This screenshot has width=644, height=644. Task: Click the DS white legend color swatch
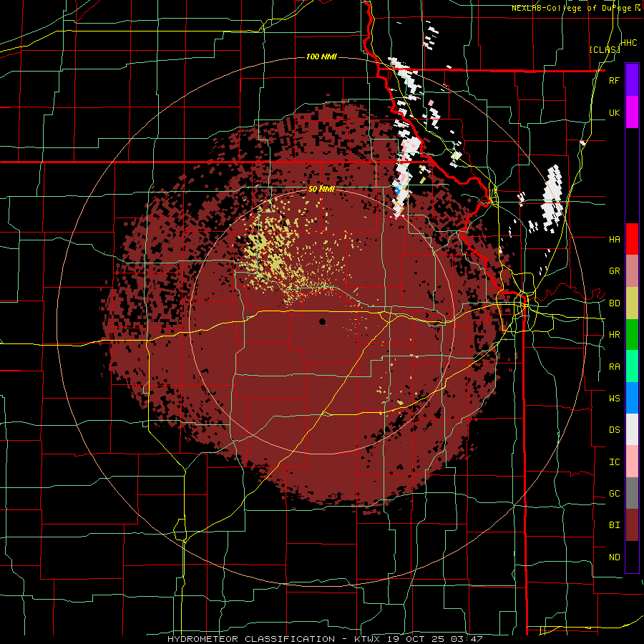pos(632,429)
